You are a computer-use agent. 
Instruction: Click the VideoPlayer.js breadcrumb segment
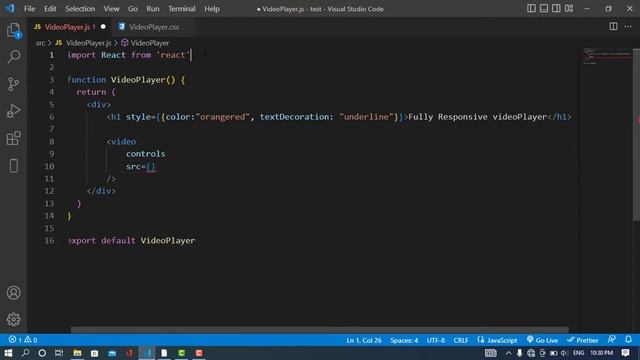88,43
